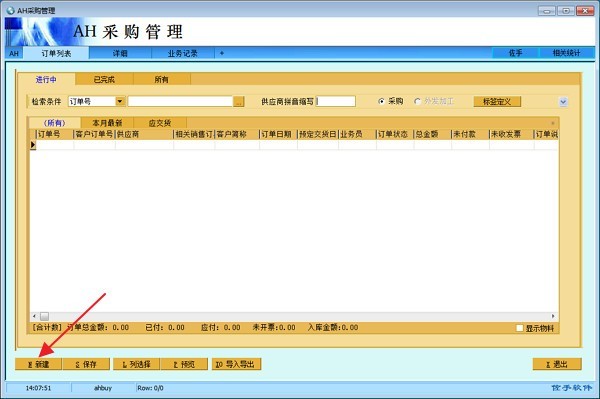Click the Row: 0/0 status entry
Image resolution: width=600 pixels, height=399 pixels.
pos(150,388)
